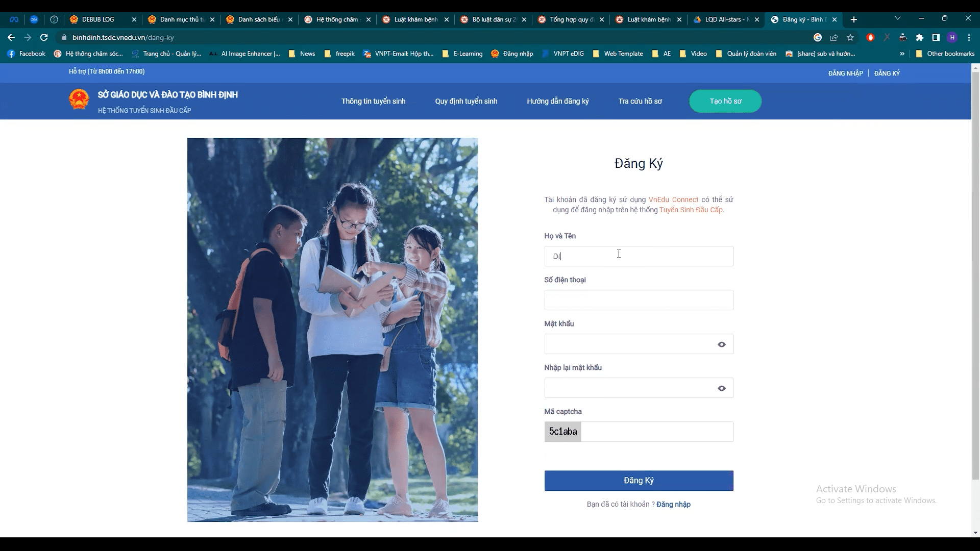Screen dimensions: 980x551
Task: Open the browser extensions puzzle icon
Action: (x=920, y=37)
